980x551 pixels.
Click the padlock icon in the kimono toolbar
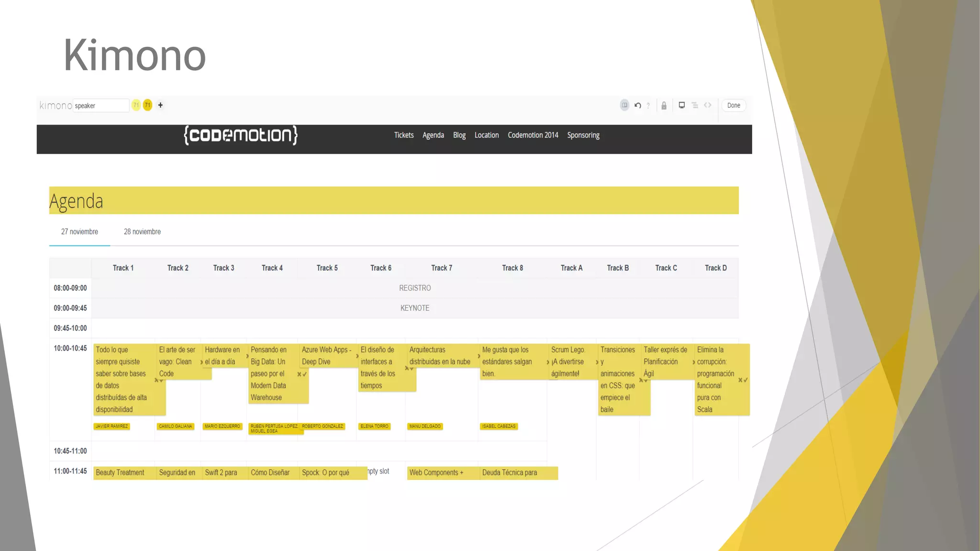pyautogui.click(x=664, y=106)
